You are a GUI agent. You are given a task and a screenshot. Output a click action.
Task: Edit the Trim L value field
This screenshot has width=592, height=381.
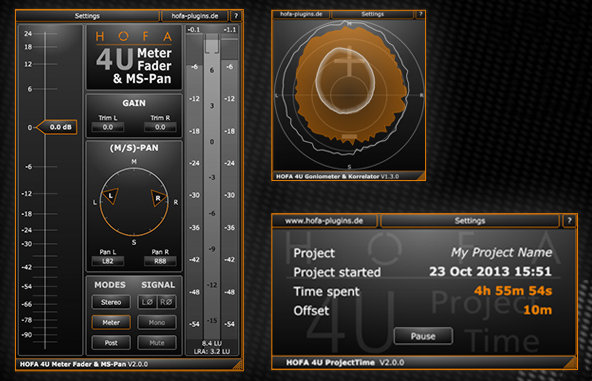coord(108,127)
